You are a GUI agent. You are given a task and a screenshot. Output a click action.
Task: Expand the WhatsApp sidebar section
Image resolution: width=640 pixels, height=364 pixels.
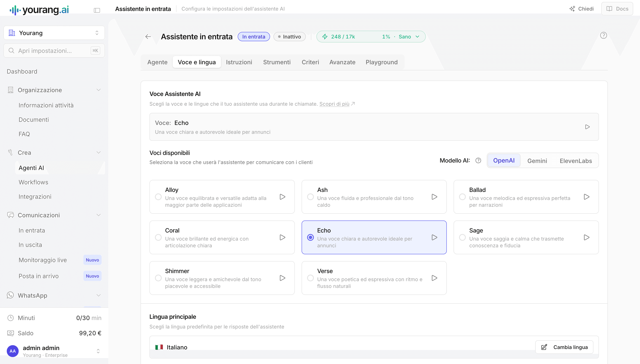pyautogui.click(x=54, y=295)
